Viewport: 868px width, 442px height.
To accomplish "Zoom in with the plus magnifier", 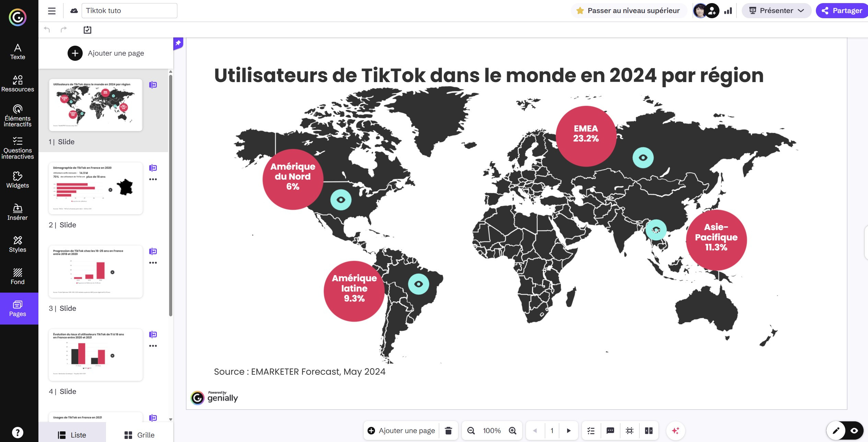I will click(513, 431).
